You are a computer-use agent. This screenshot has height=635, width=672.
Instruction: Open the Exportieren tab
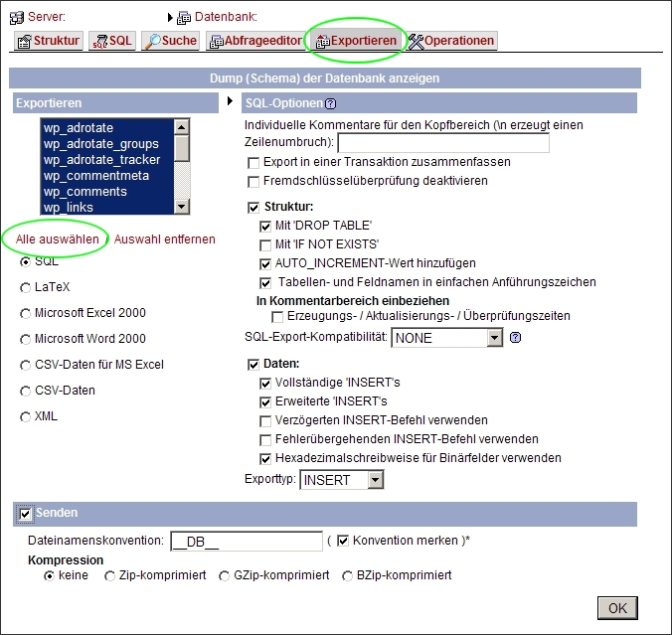tap(355, 41)
